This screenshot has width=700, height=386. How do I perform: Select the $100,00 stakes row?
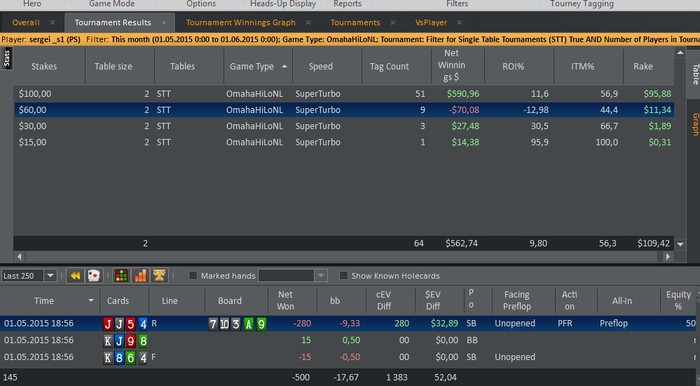tap(344, 94)
